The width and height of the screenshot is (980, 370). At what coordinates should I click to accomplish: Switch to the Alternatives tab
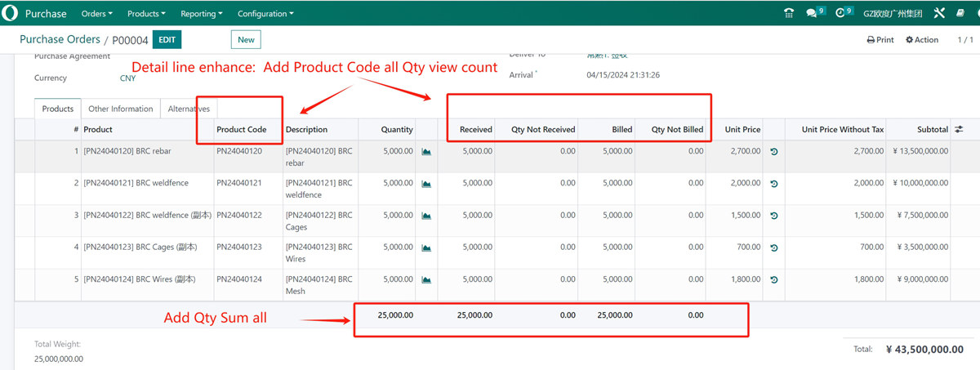pos(189,109)
